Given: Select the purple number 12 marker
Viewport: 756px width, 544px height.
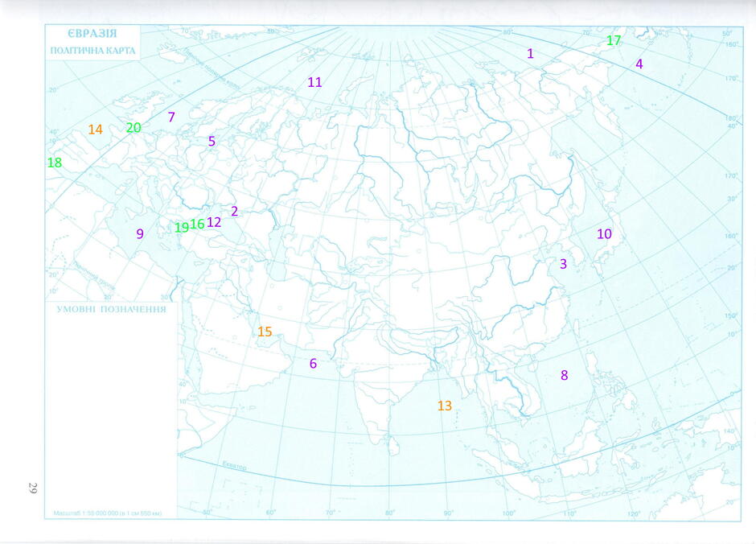Looking at the screenshot, I should point(214,222).
